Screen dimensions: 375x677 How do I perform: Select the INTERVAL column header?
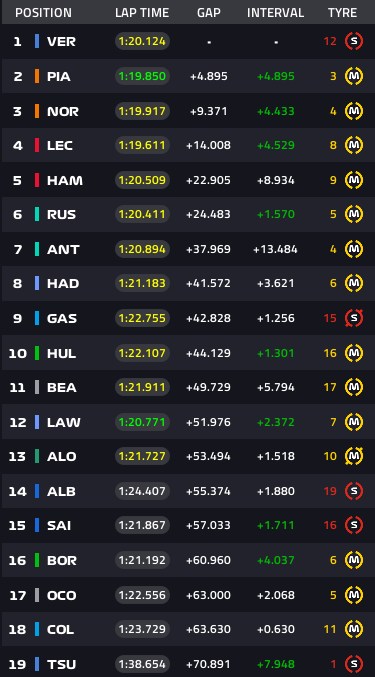pos(275,13)
